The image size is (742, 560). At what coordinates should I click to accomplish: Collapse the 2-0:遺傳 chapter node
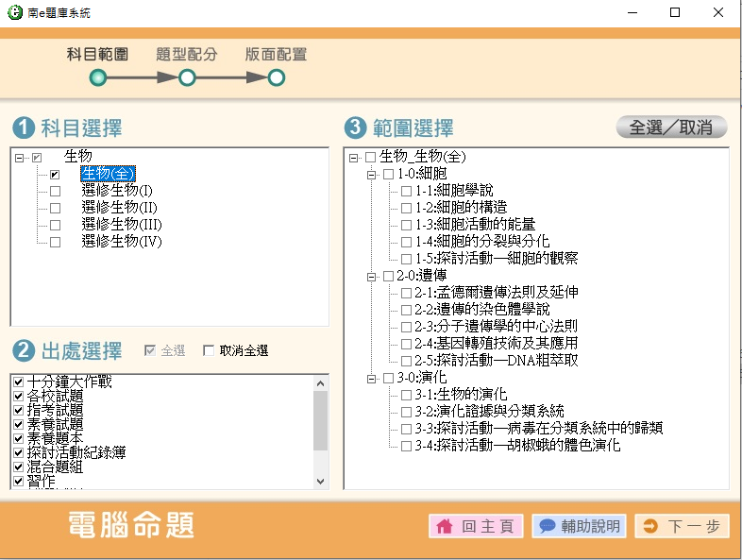point(372,276)
